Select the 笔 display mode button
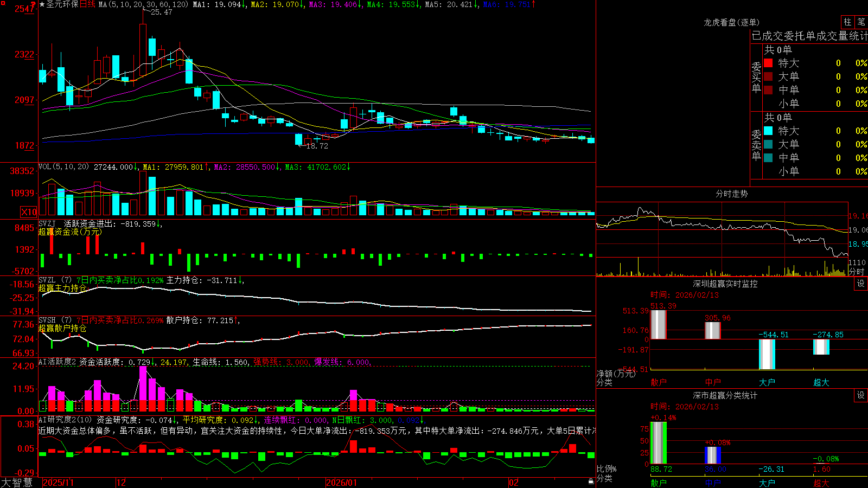The width and height of the screenshot is (868, 488). pos(861,22)
